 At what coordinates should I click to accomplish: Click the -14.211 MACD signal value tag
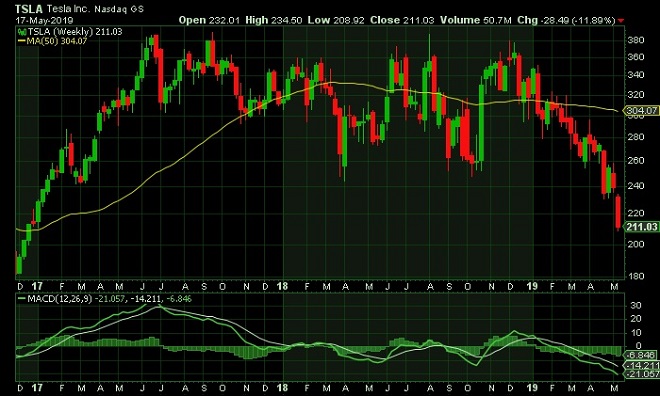point(642,365)
